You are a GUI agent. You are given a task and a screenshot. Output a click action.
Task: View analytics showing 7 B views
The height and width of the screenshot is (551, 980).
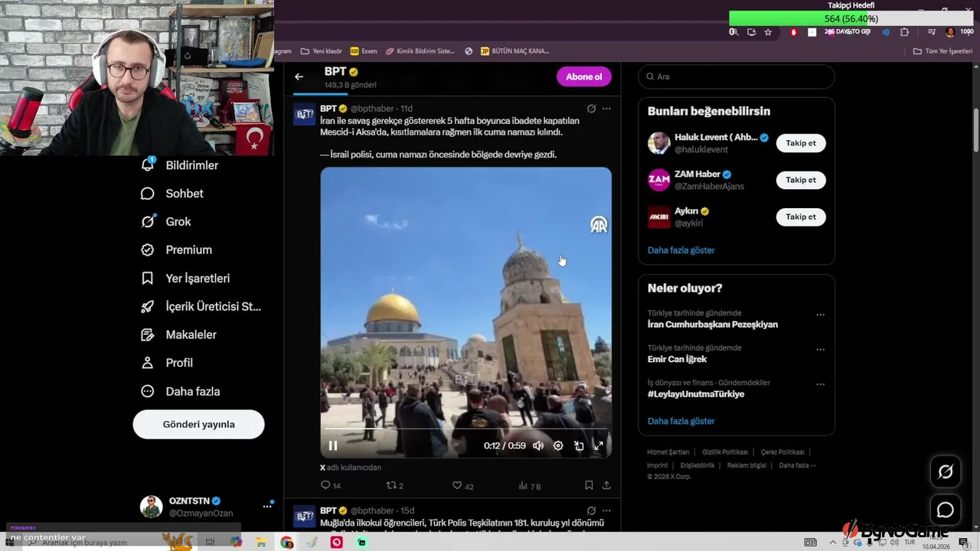530,485
